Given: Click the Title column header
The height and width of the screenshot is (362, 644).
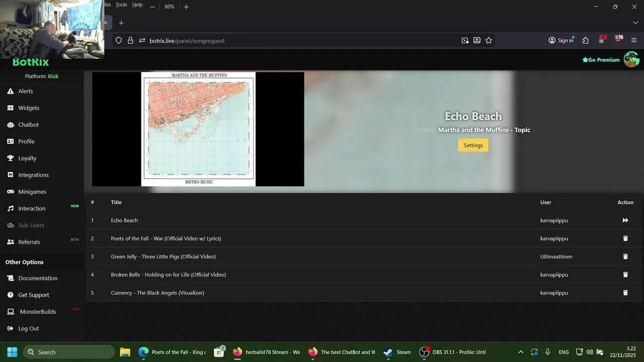Looking at the screenshot, I should pyautogui.click(x=116, y=202).
